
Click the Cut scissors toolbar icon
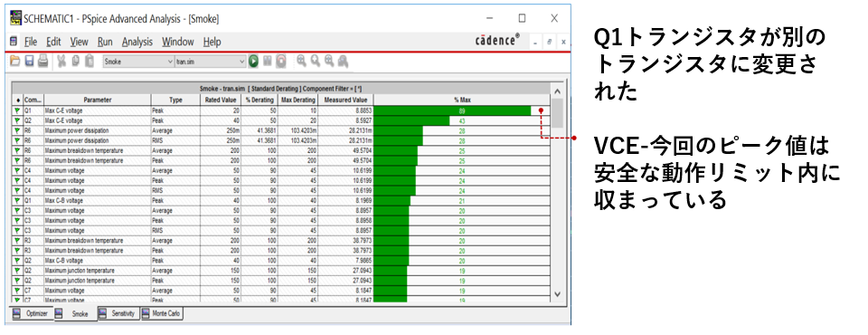(x=62, y=62)
